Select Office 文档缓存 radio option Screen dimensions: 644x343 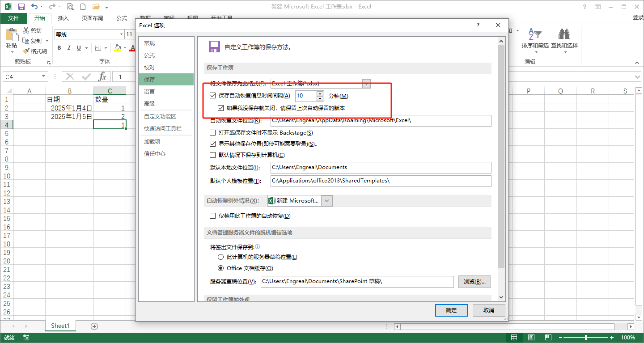[220, 268]
